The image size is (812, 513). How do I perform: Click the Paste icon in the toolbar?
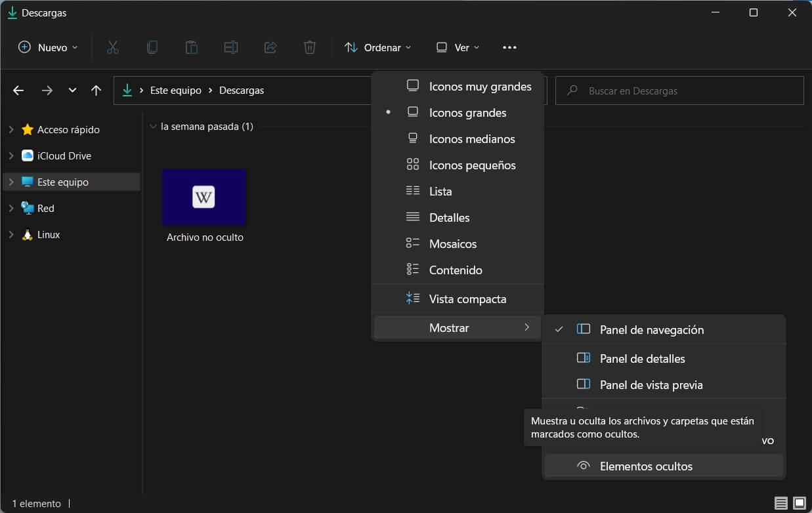[191, 47]
